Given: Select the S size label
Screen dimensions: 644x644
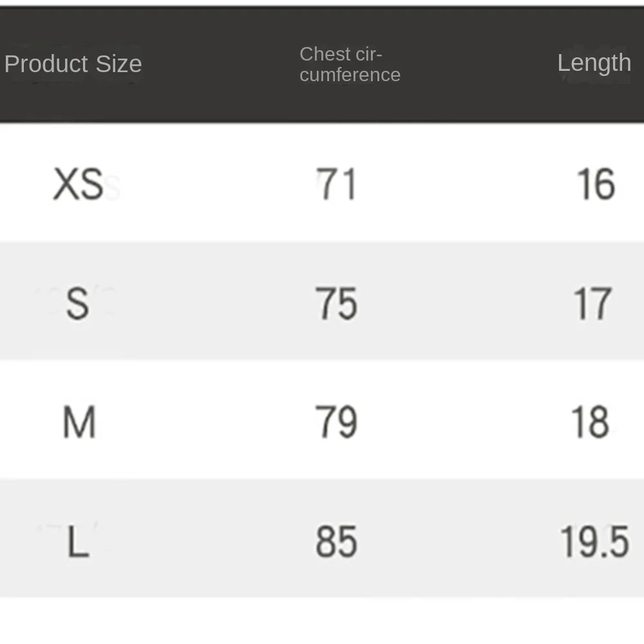Looking at the screenshot, I should coord(77,304).
